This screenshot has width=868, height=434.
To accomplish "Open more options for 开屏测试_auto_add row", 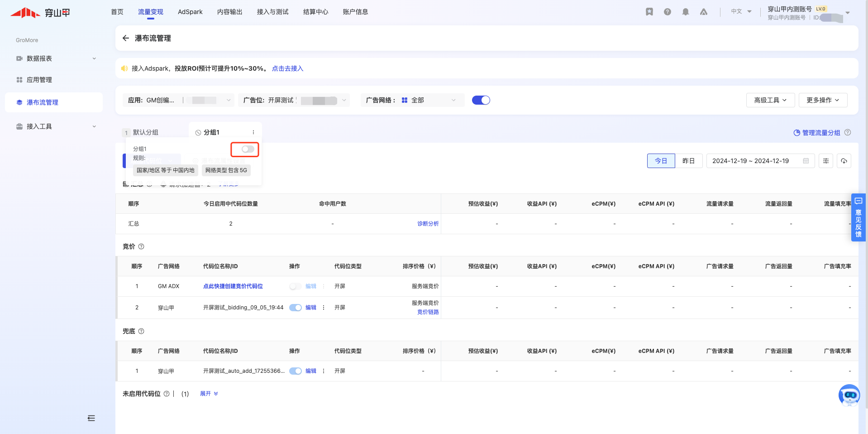I will tap(324, 371).
